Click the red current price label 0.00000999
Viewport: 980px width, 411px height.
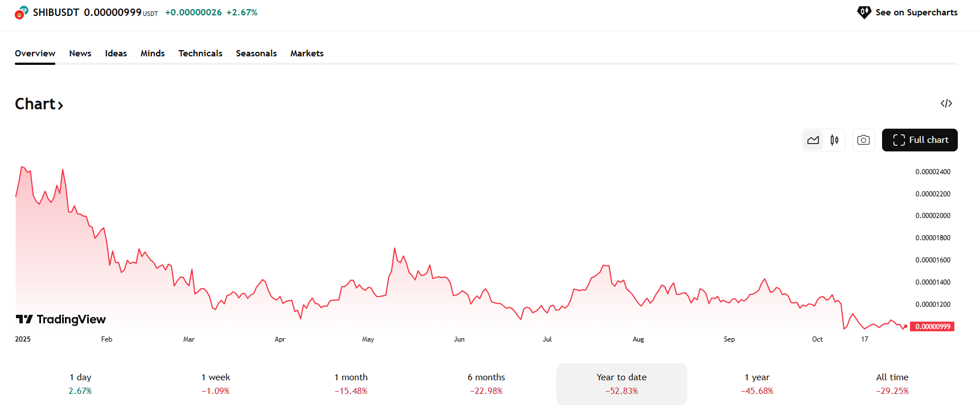(x=932, y=327)
